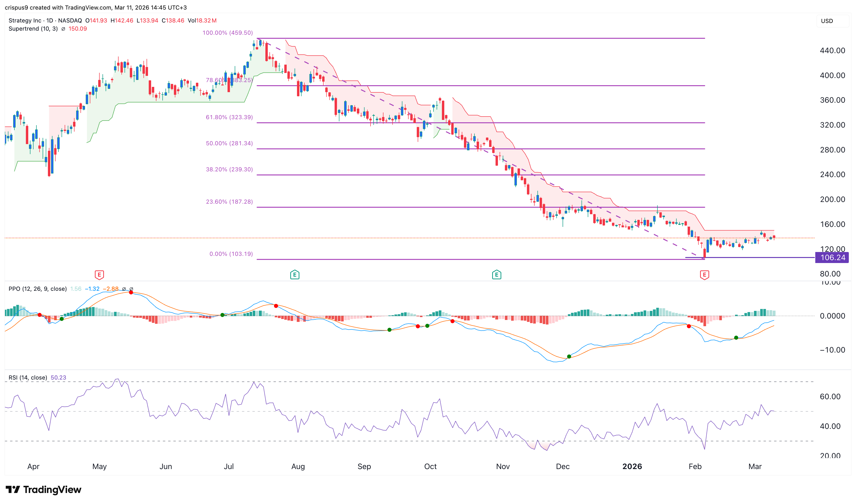Click the TradingView logo
Screen dimensions: 856x504
[44, 489]
